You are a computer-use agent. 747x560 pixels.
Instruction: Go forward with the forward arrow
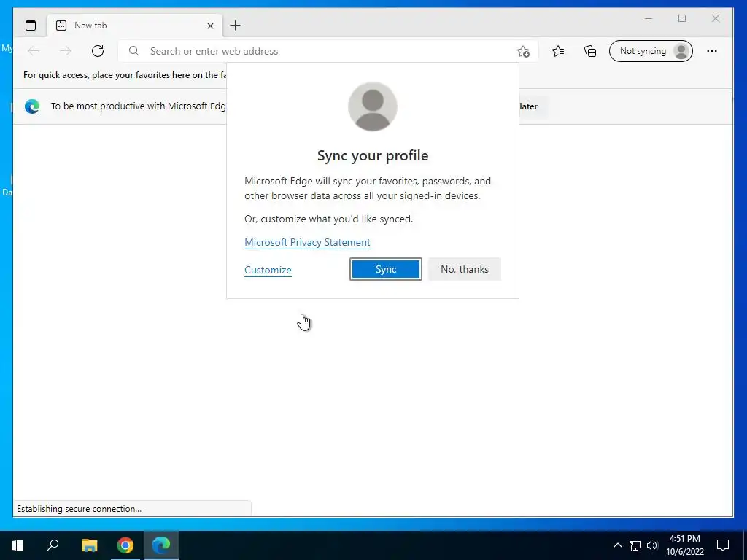[x=65, y=51]
